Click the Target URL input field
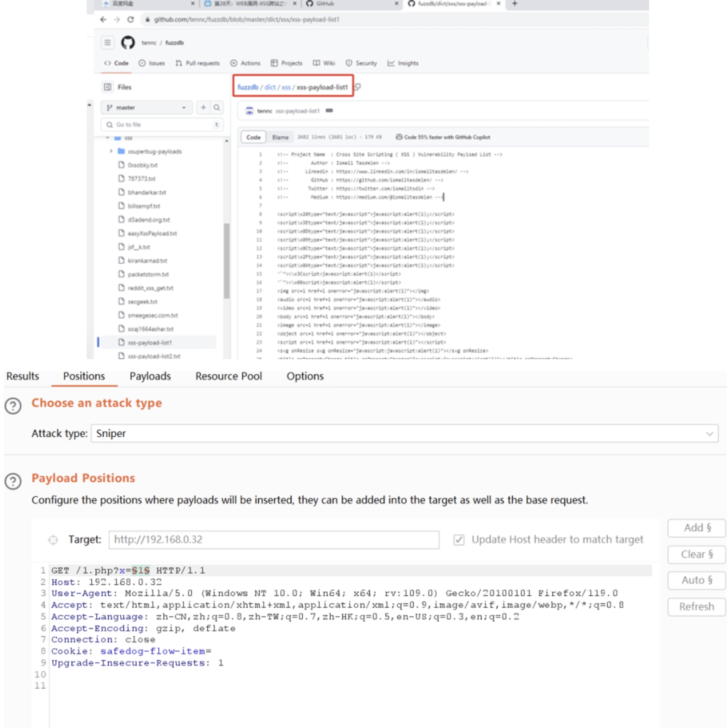The height and width of the screenshot is (728, 728). pos(274,540)
